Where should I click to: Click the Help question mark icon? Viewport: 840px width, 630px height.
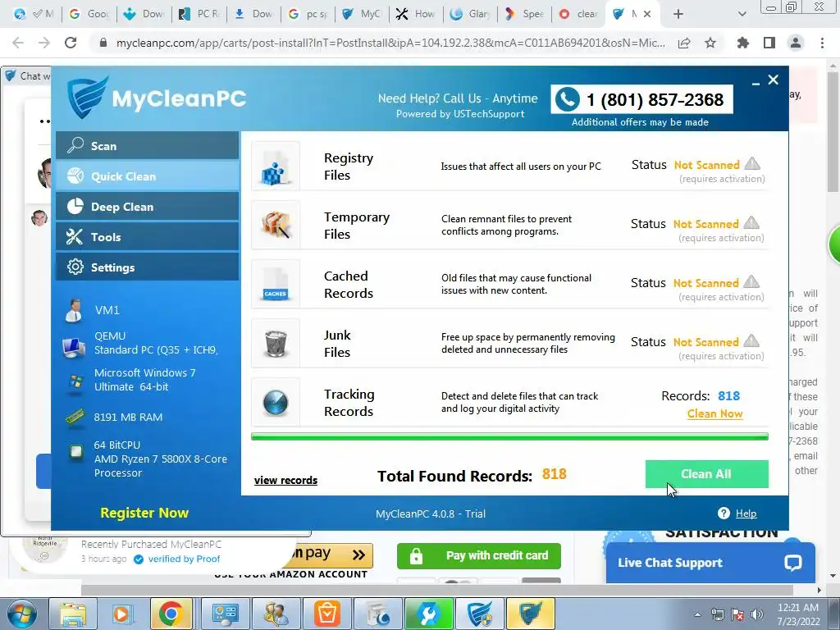(724, 514)
